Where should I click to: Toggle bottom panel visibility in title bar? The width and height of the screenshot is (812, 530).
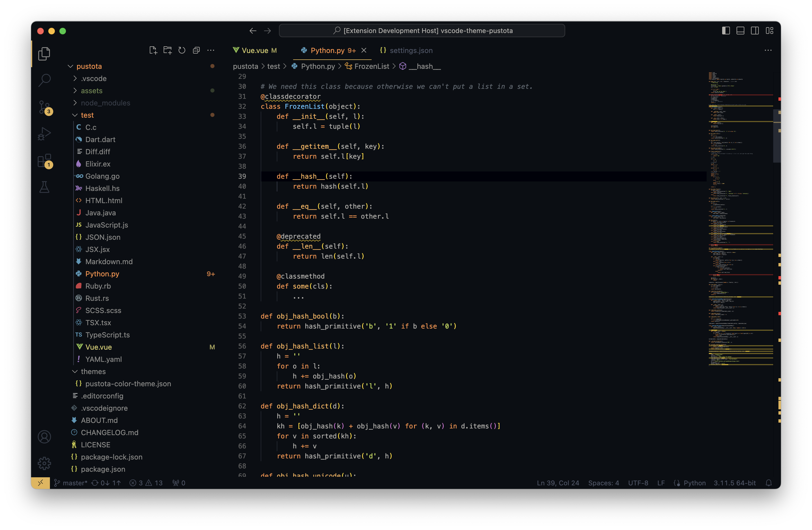(740, 31)
